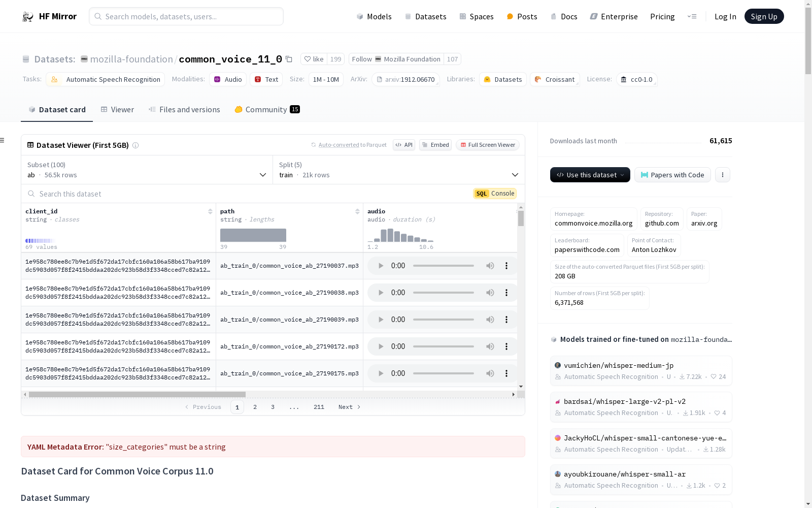Follow Mozilla Foundation
The width and height of the screenshot is (812, 508).
tap(396, 59)
